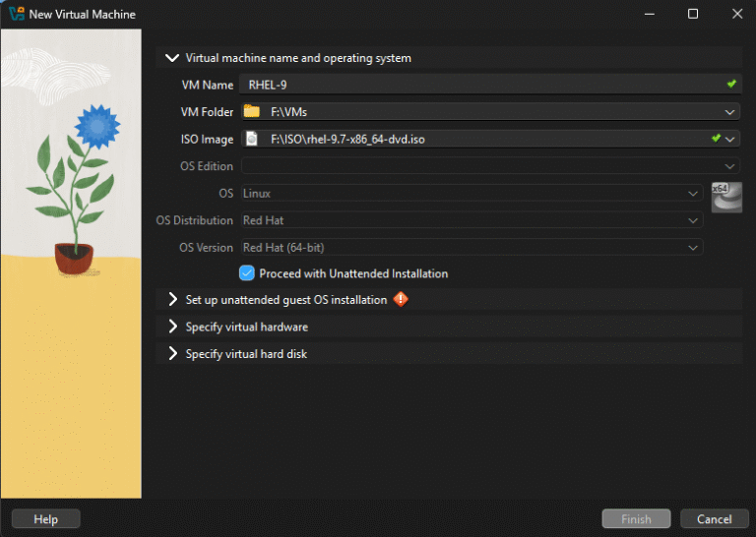
Task: Expand Set up unattended guest OS installation
Action: coord(173,300)
